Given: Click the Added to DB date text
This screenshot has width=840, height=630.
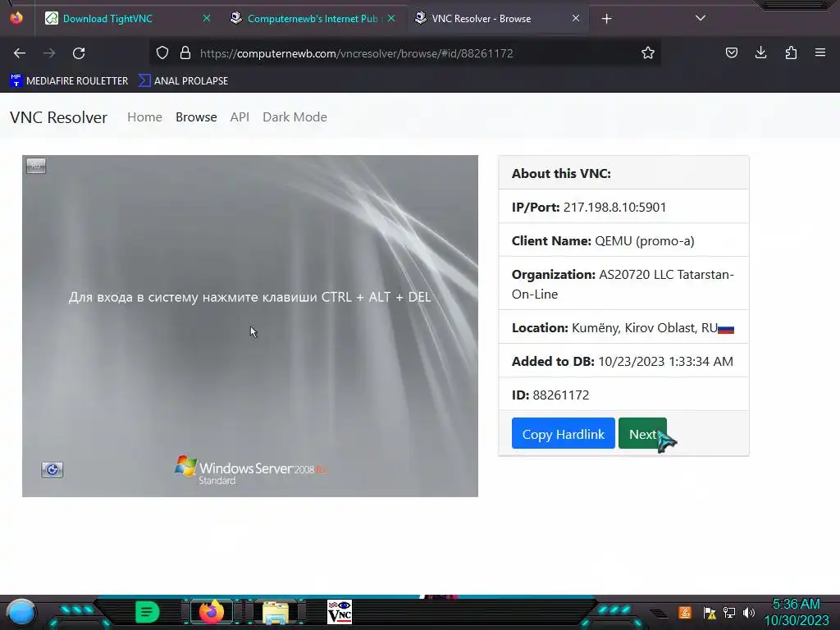Looking at the screenshot, I should (x=622, y=362).
